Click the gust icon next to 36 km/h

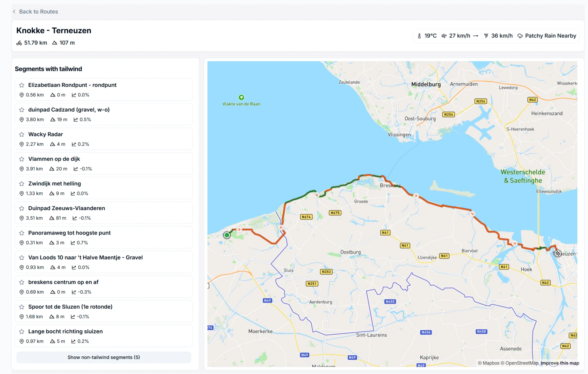coord(486,36)
